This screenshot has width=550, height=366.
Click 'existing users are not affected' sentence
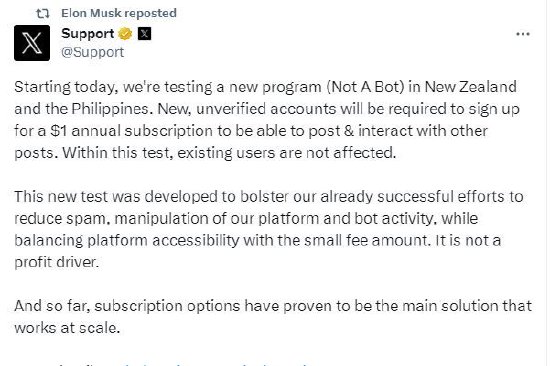[x=287, y=153]
